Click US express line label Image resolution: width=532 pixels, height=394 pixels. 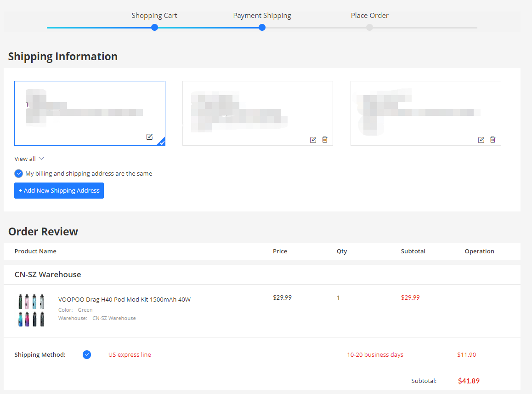pos(130,354)
